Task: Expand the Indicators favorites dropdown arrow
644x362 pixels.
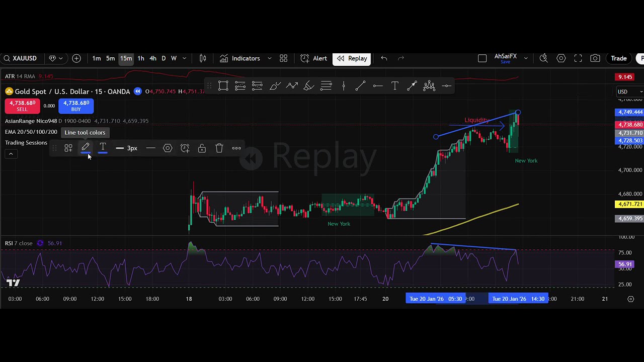Action: (269, 58)
